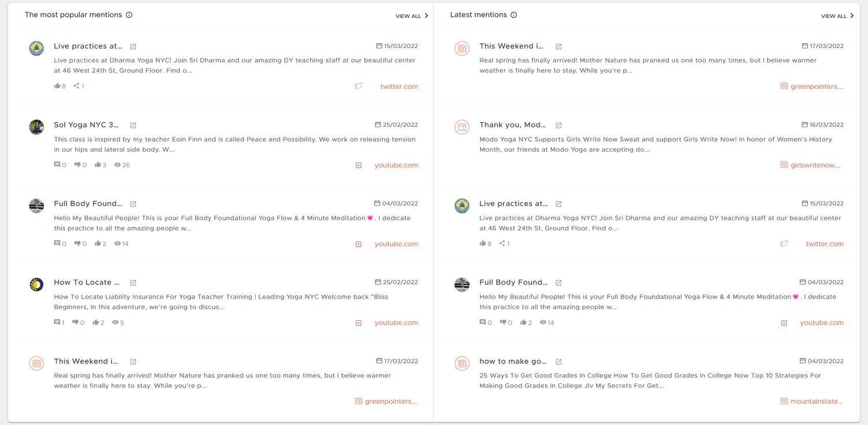Click the share icon on the Live practices mention

point(76,85)
